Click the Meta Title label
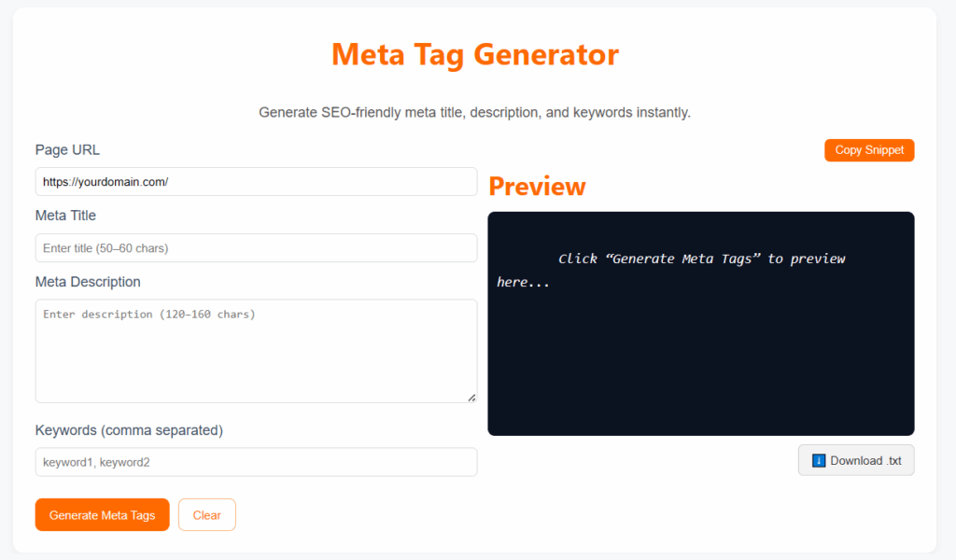The height and width of the screenshot is (560, 956). [x=63, y=216]
